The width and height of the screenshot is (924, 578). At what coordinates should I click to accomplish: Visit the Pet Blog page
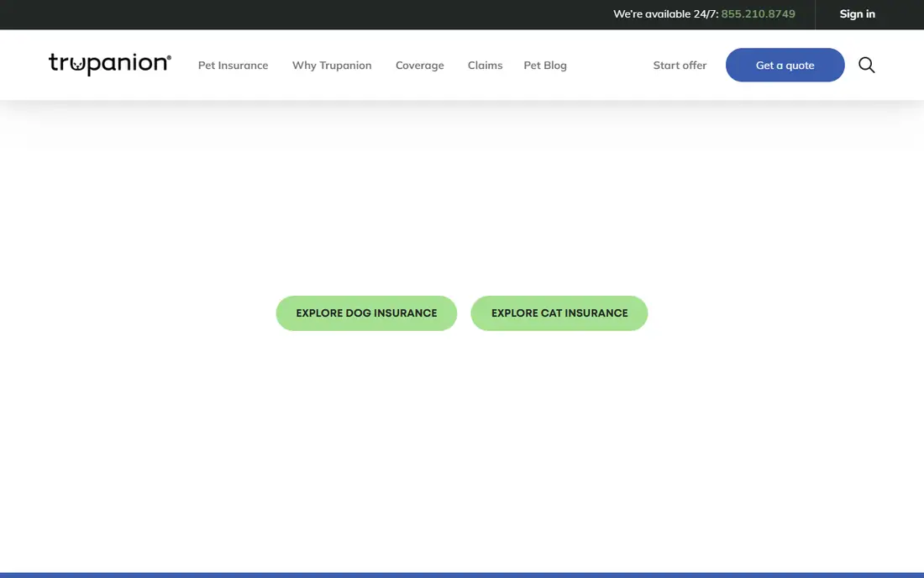[x=545, y=66]
